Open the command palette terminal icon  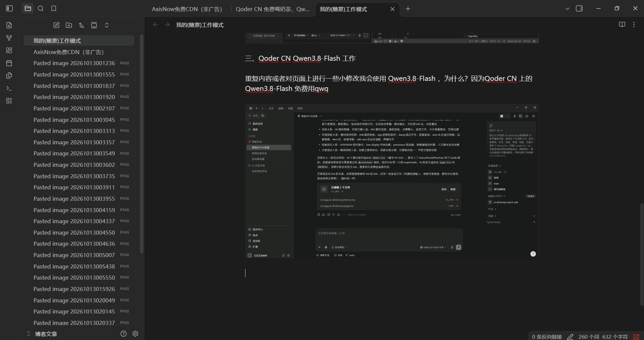pyautogui.click(x=9, y=88)
